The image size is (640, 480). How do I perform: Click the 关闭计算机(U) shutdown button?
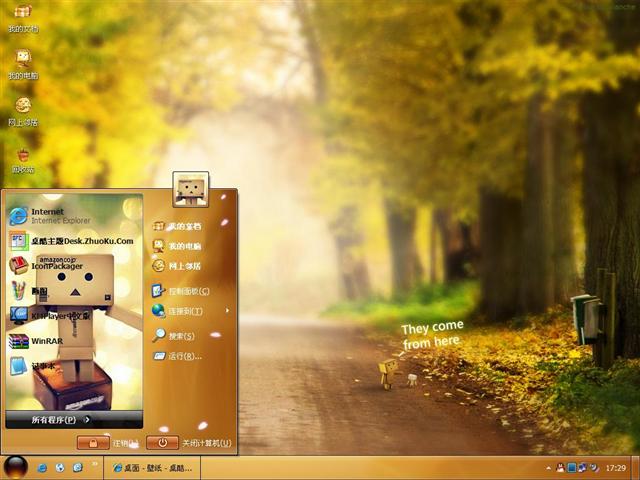click(x=163, y=442)
